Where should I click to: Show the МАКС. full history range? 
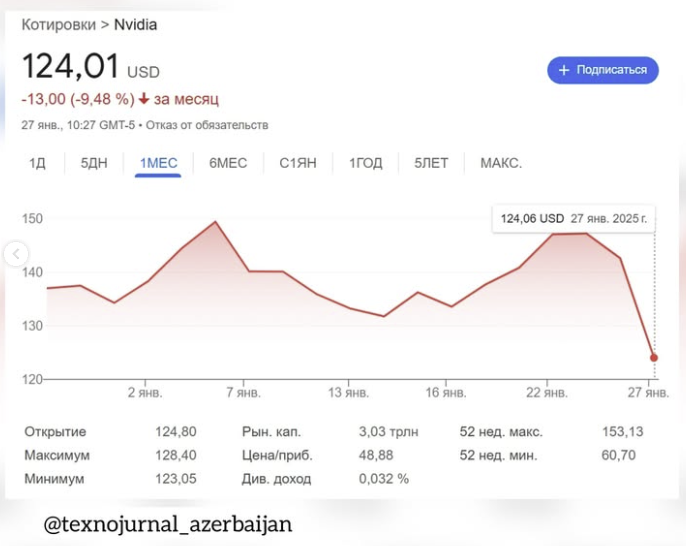[501, 163]
